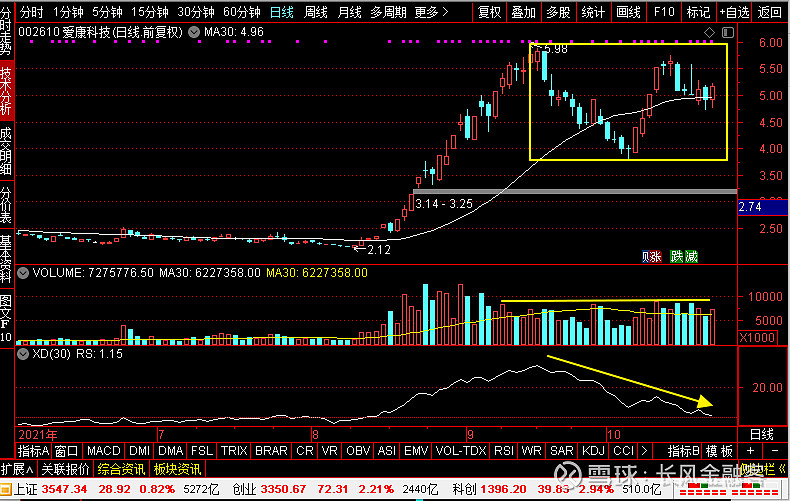
Task: Open the XD(30) indicator dropdown arrow
Action: 25,353
